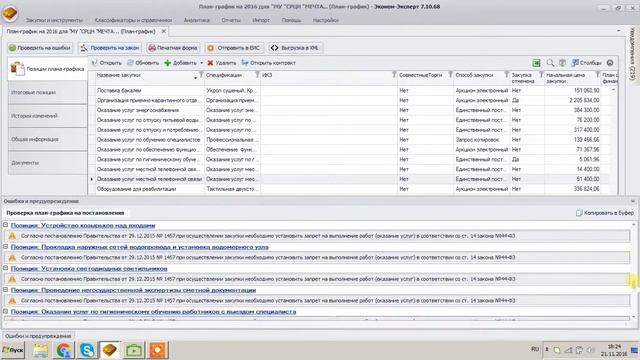640x360 pixels.
Task: Open filter icon on СовместныеТорги column
Action: pos(450,75)
